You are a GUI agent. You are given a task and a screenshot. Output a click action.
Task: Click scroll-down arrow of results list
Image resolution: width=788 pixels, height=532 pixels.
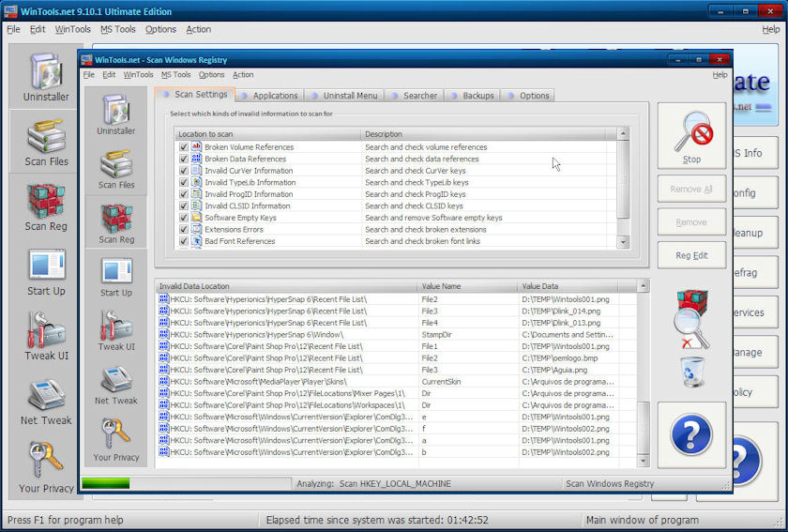[x=643, y=461]
